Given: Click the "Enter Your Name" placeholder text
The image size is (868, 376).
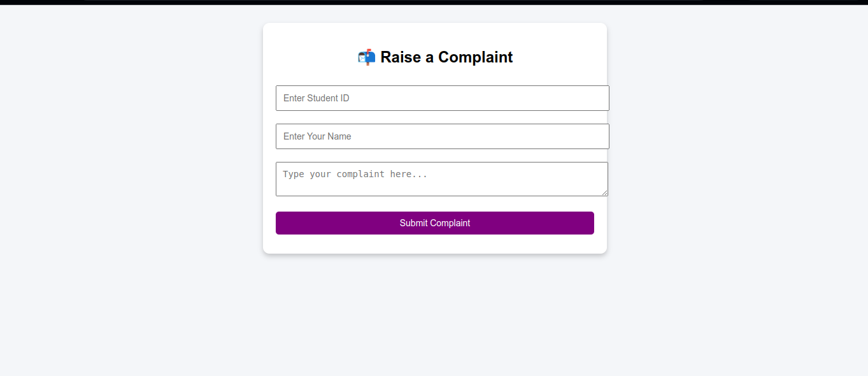Looking at the screenshot, I should pyautogui.click(x=317, y=136).
